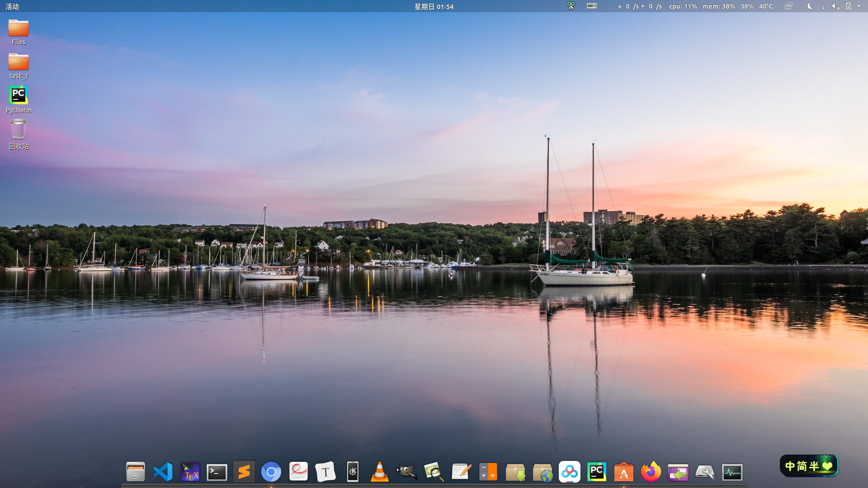Viewport: 868px width, 488px height.
Task: Expand the system menu arrow
Action: (x=859, y=6)
